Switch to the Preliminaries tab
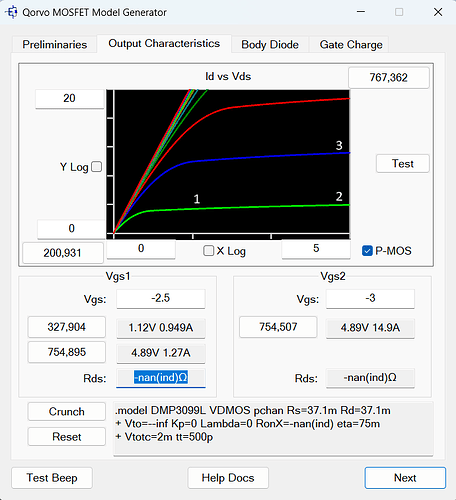 (x=55, y=45)
